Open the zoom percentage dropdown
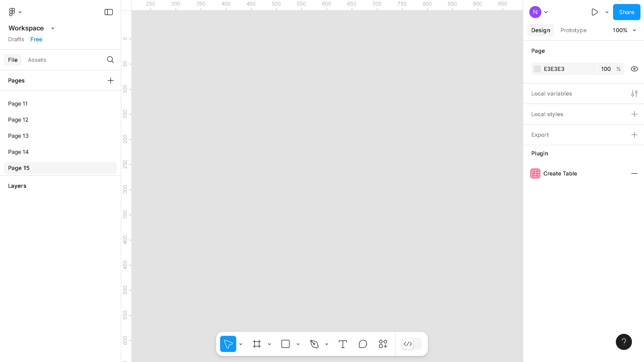This screenshot has height=362, width=644. tap(624, 30)
